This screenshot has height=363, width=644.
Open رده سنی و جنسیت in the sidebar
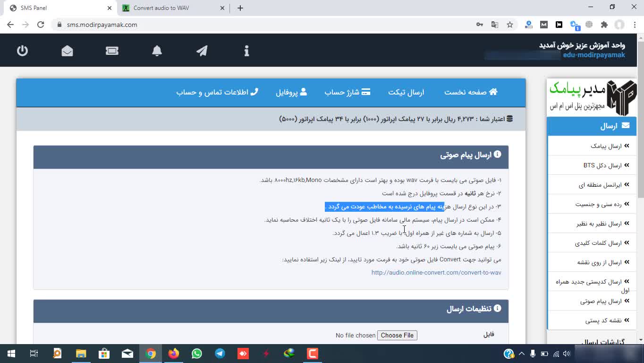pyautogui.click(x=592, y=204)
